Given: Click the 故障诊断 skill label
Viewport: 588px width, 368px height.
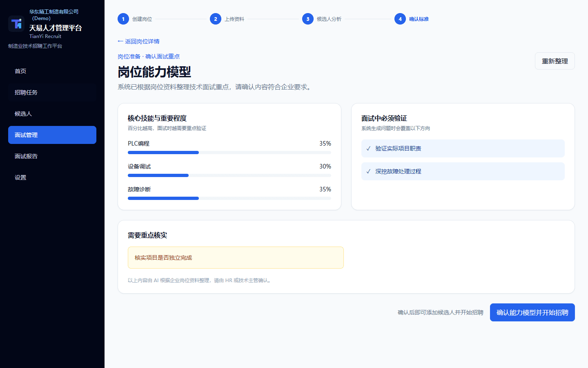Looking at the screenshot, I should tap(139, 189).
